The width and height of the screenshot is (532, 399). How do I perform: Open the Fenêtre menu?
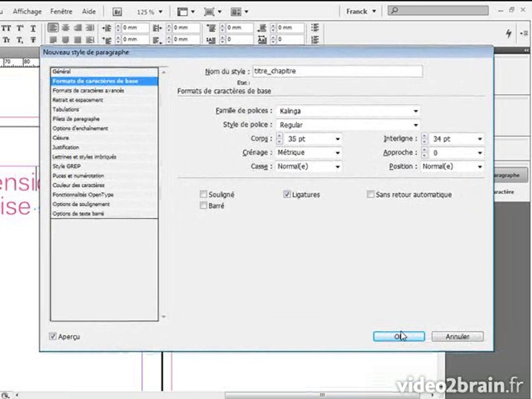(x=62, y=12)
